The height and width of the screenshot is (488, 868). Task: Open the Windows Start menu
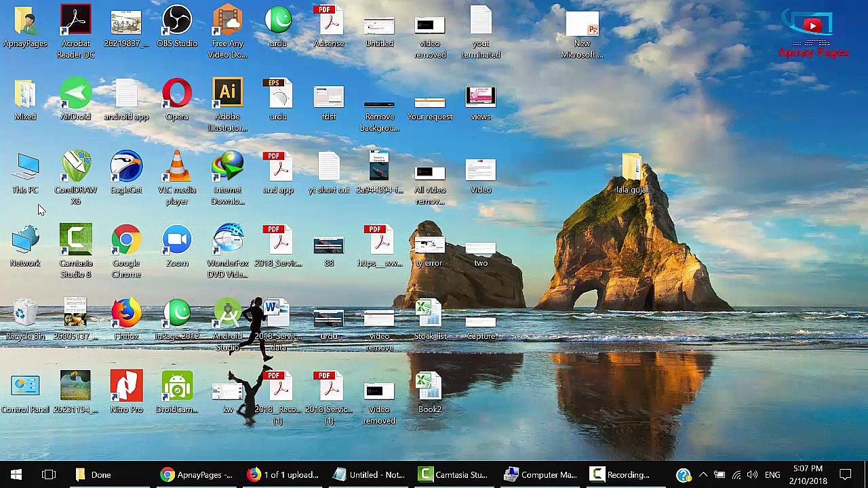pyautogui.click(x=16, y=474)
